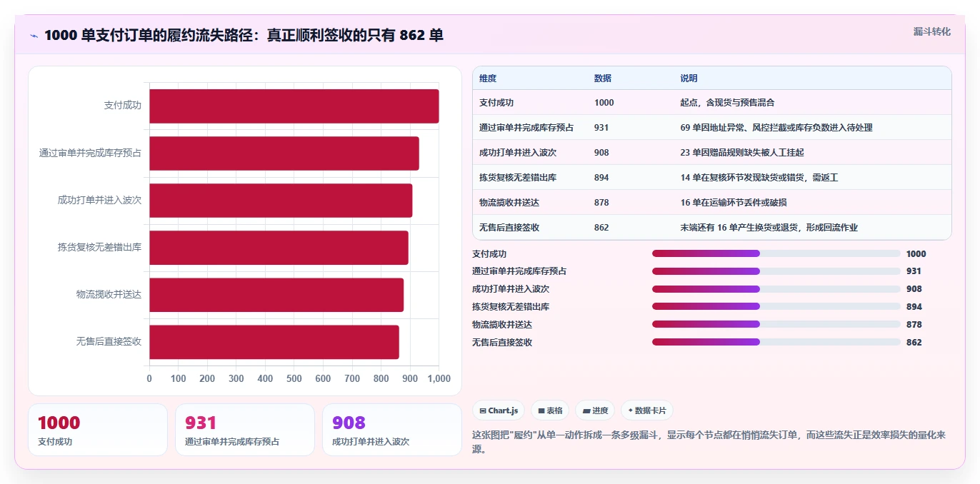Click the 通过审单并完成库存预占 chart bar
980x484 pixels.
284,153
